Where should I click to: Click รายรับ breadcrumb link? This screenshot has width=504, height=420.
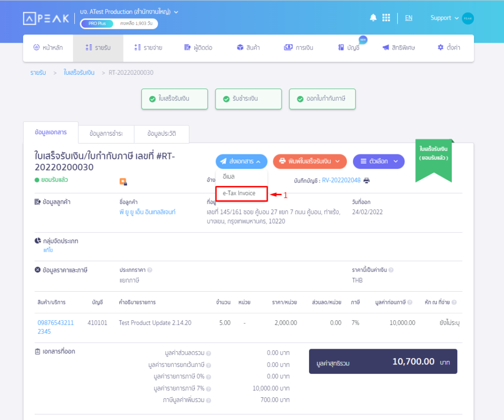[38, 73]
